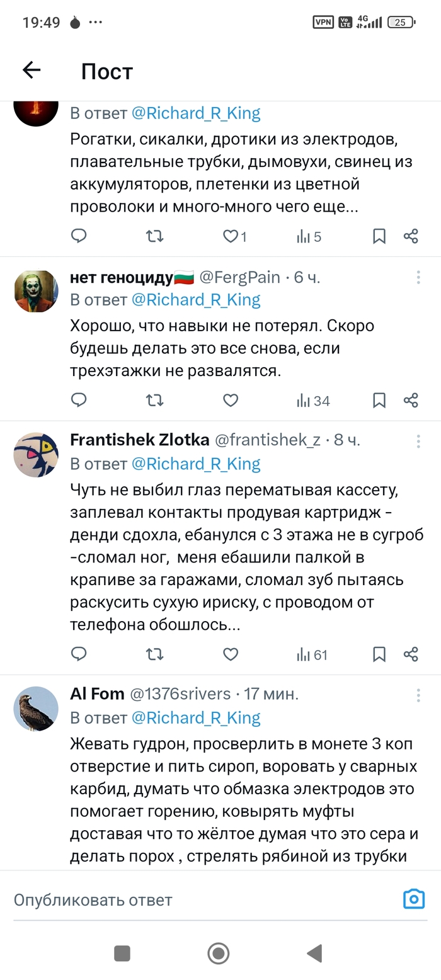Like Frantishek Zlotka's reply
The width and height of the screenshot is (441, 980).
pyautogui.click(x=231, y=654)
